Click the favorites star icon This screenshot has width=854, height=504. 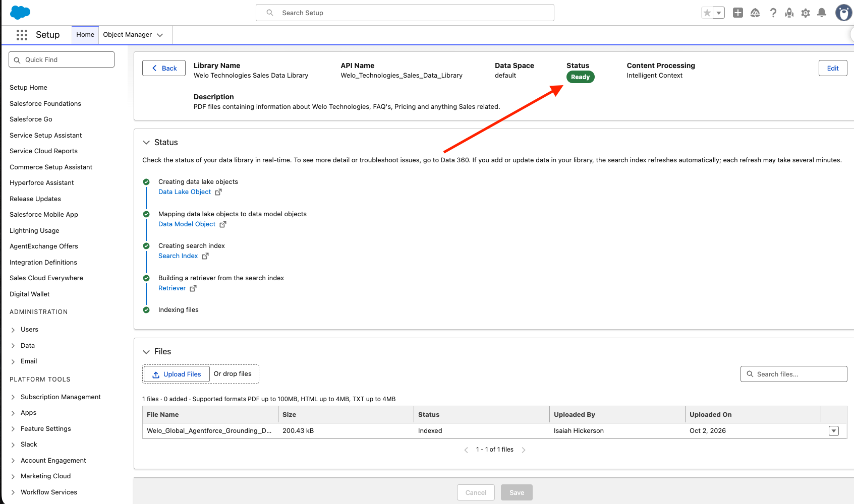707,13
